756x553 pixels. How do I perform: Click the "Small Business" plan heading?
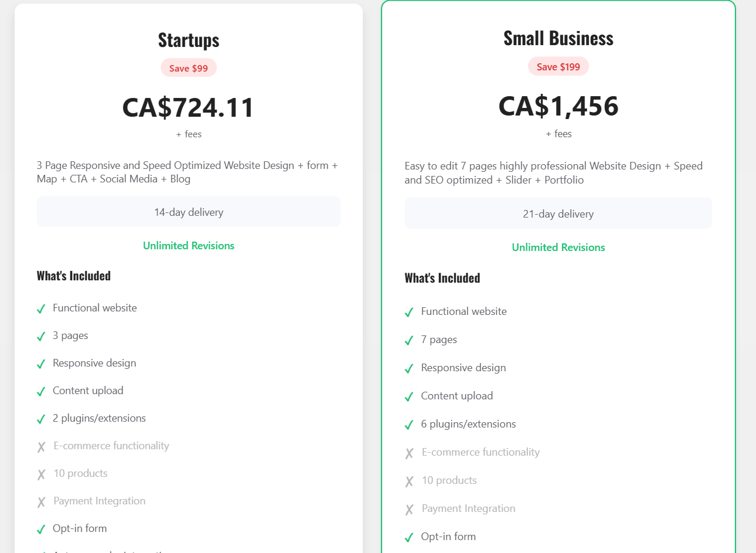[x=559, y=39]
